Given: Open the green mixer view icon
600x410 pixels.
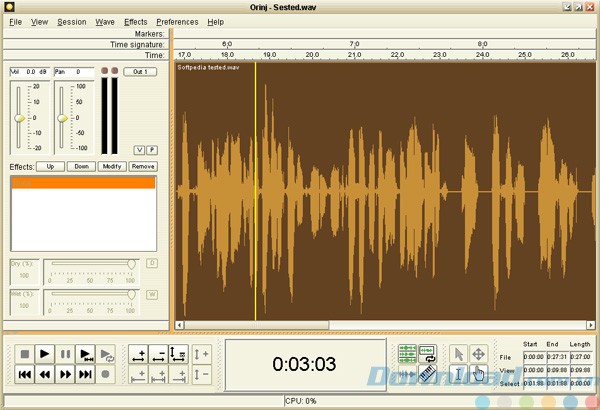Looking at the screenshot, I should tap(407, 354).
